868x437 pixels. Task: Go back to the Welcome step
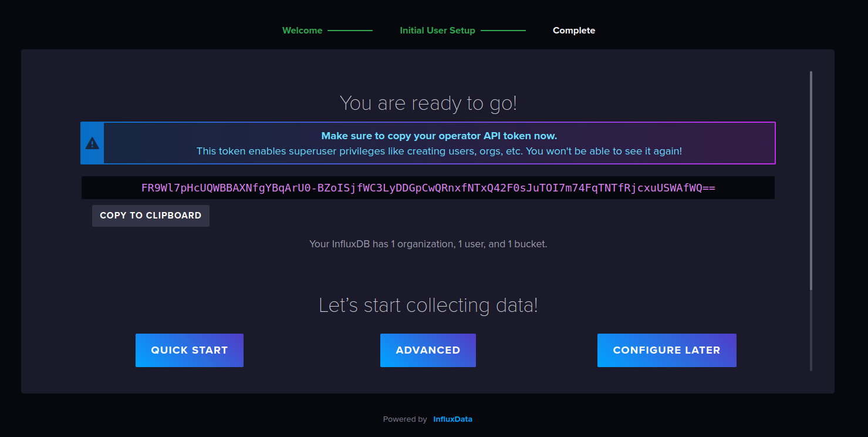click(x=302, y=31)
